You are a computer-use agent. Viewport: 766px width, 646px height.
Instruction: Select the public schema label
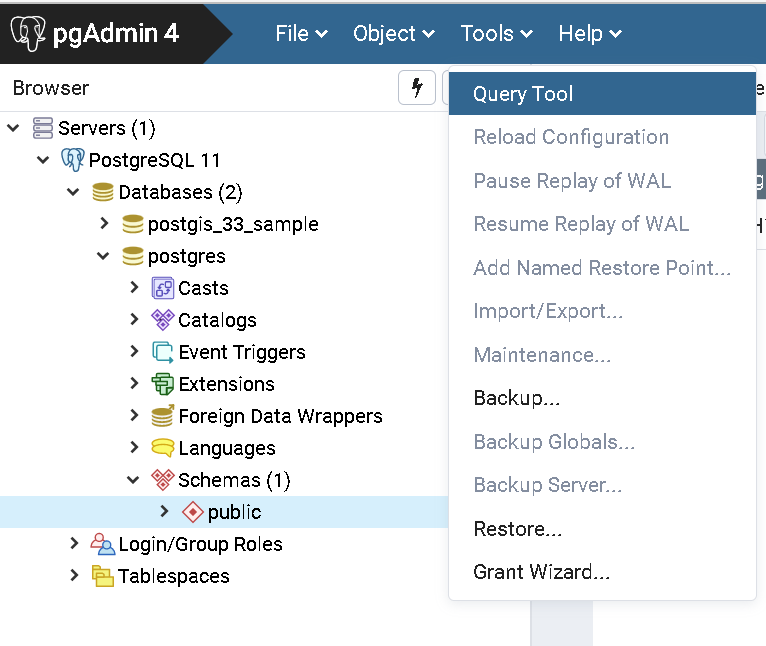point(234,512)
